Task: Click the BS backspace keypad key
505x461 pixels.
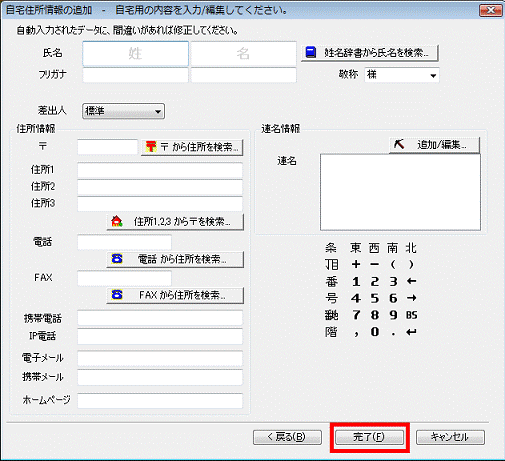Action: [x=412, y=315]
